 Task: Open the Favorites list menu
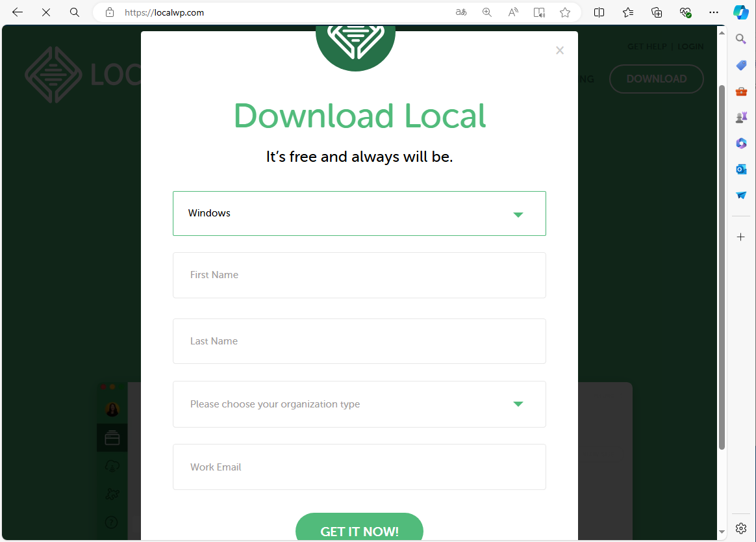(x=628, y=12)
